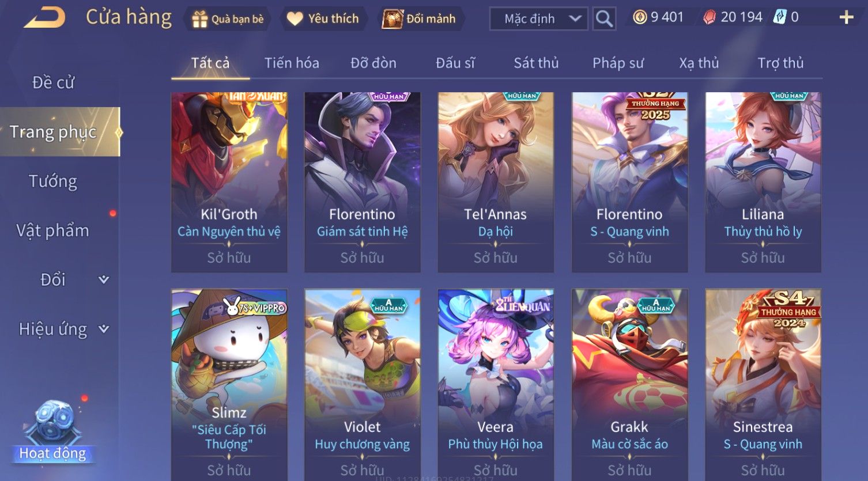Open the Mặc định sort dropdown
This screenshot has width=868, height=481.
coord(539,19)
